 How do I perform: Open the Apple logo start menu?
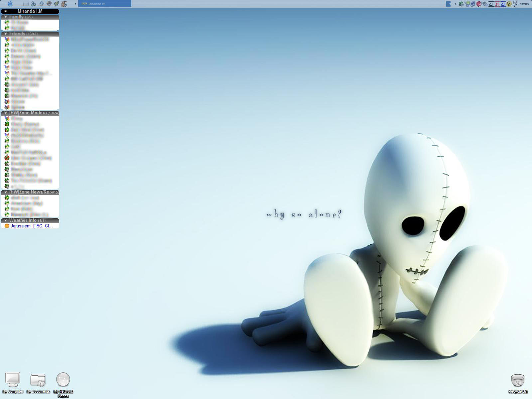coord(10,4)
